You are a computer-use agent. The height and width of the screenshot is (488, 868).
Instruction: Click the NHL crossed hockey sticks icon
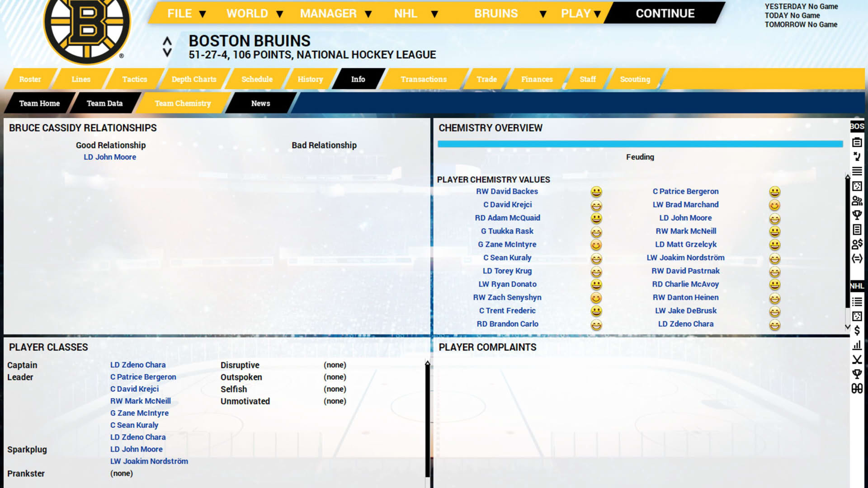(x=857, y=360)
